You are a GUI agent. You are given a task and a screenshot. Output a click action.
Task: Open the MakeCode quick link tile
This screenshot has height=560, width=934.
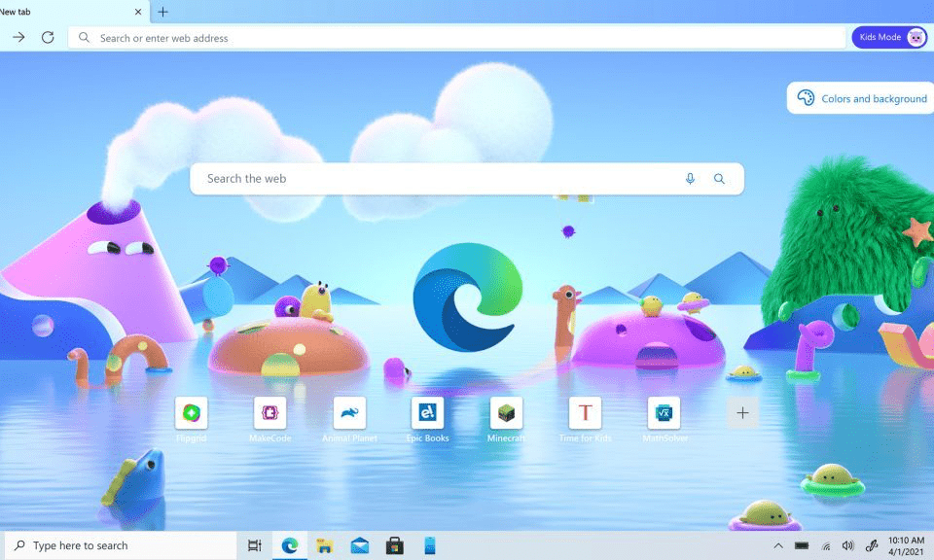(269, 413)
